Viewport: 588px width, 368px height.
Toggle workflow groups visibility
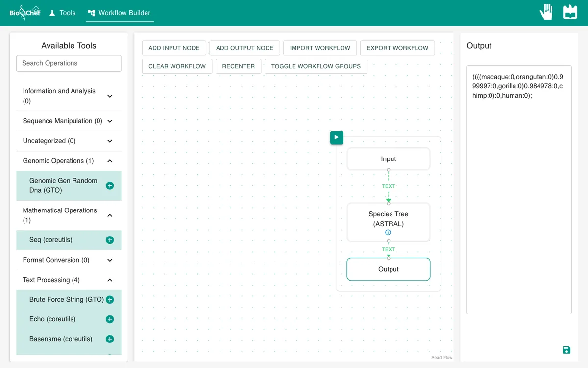pyautogui.click(x=316, y=66)
